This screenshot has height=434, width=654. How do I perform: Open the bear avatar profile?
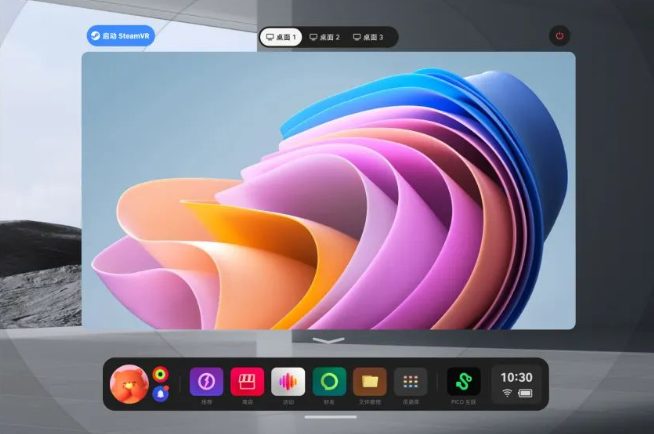pyautogui.click(x=129, y=384)
